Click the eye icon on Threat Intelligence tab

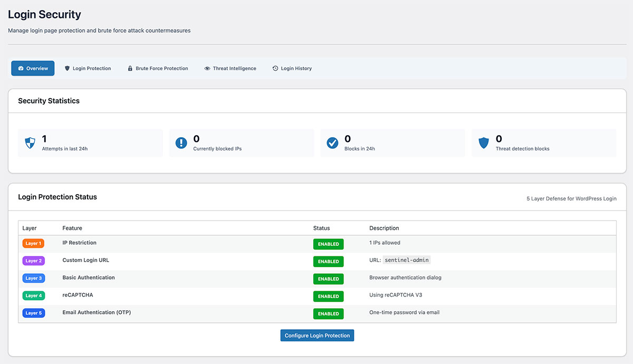[207, 69]
